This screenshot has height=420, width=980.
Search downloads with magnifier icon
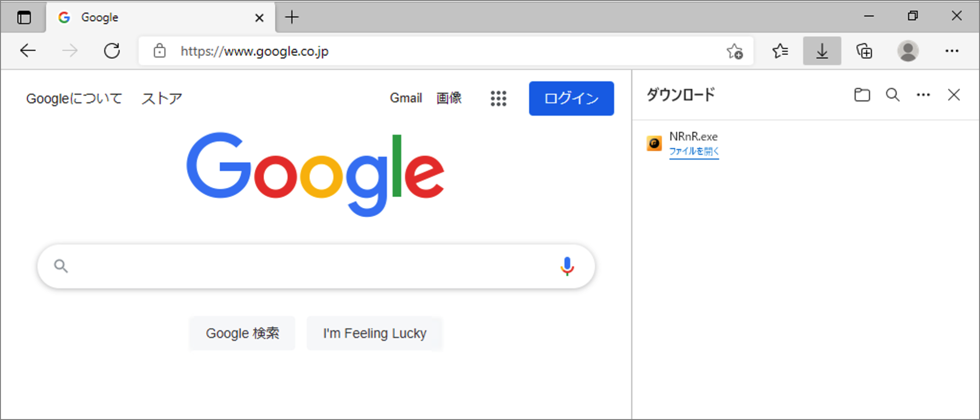pos(892,95)
